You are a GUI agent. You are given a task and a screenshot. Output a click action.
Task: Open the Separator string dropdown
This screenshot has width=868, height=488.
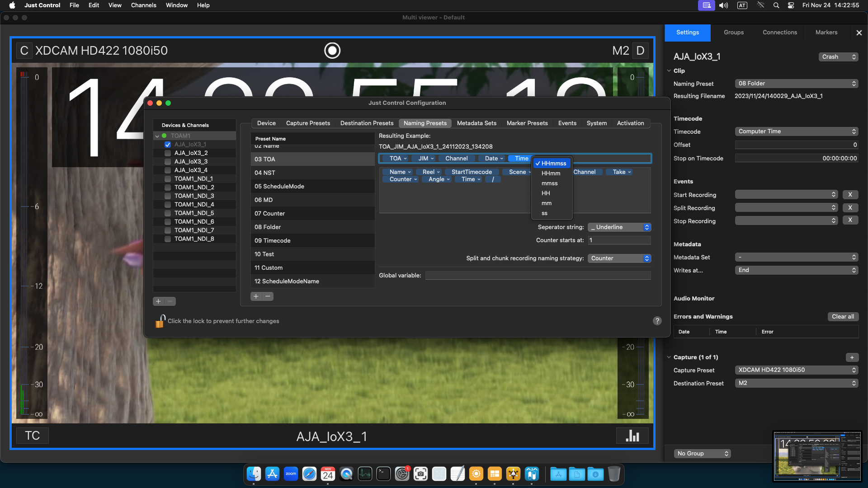pyautogui.click(x=619, y=227)
